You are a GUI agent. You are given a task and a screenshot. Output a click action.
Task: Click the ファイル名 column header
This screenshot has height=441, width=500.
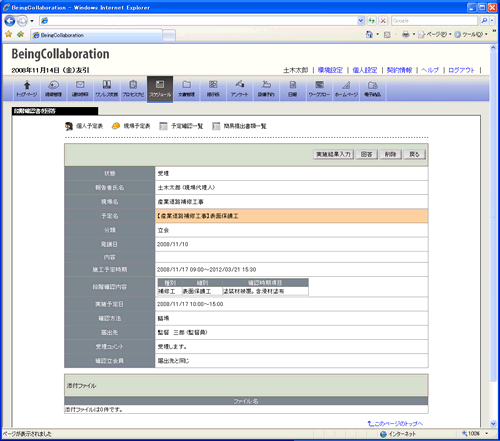pyautogui.click(x=246, y=401)
